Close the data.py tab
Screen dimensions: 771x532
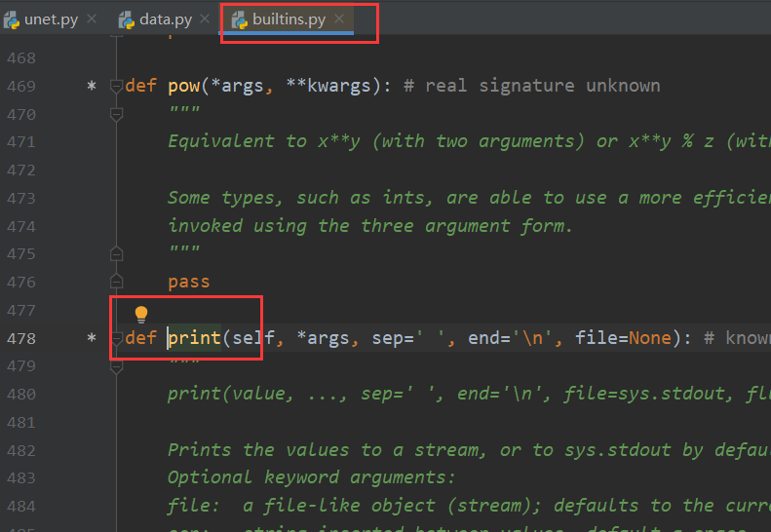205,19
